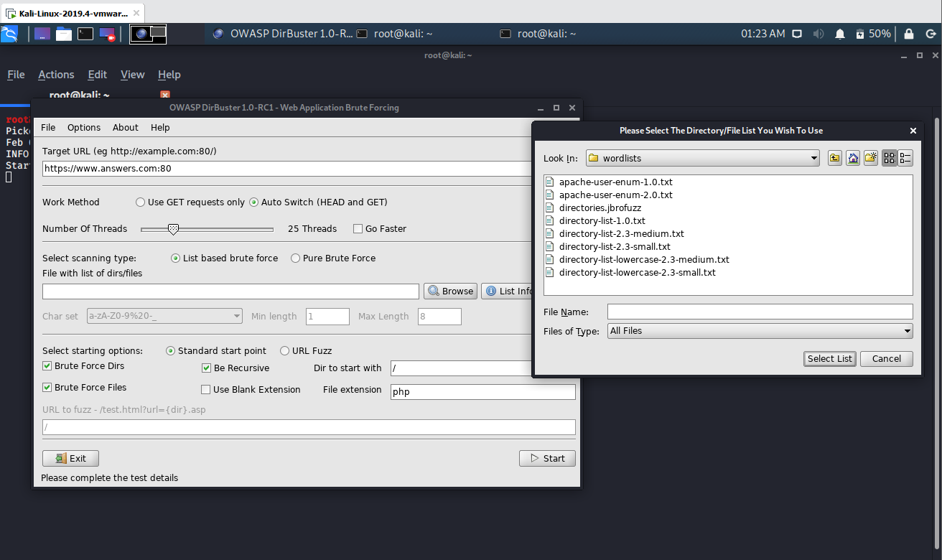This screenshot has height=560, width=942.
Task: Click the battery 50% power indicator
Action: pos(873,34)
